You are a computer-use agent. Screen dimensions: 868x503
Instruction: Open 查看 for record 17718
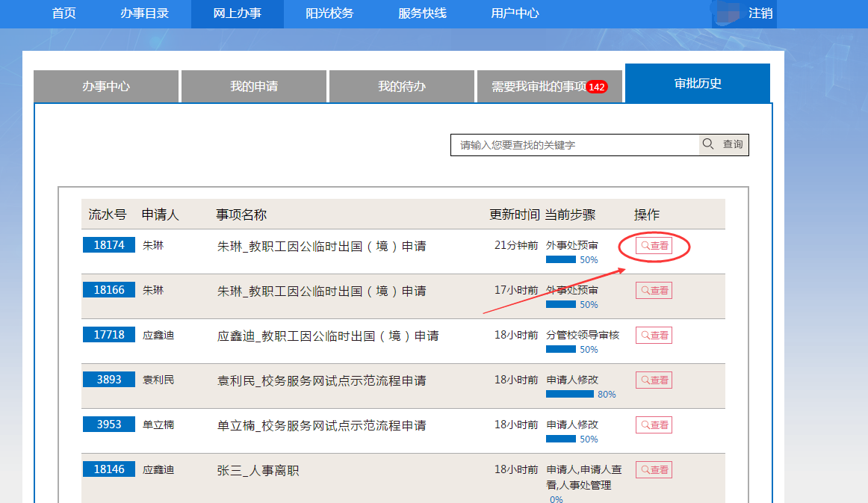tap(654, 336)
